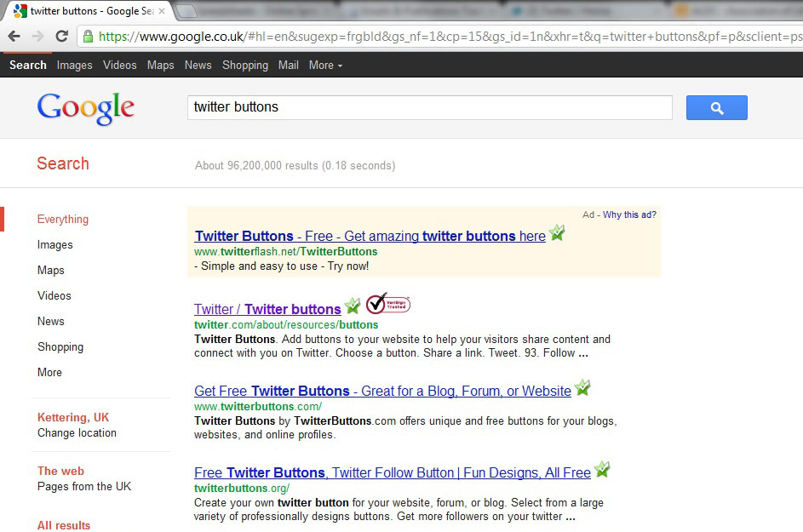This screenshot has height=532, width=803.
Task: Click The web sidebar heading
Action: 60,471
